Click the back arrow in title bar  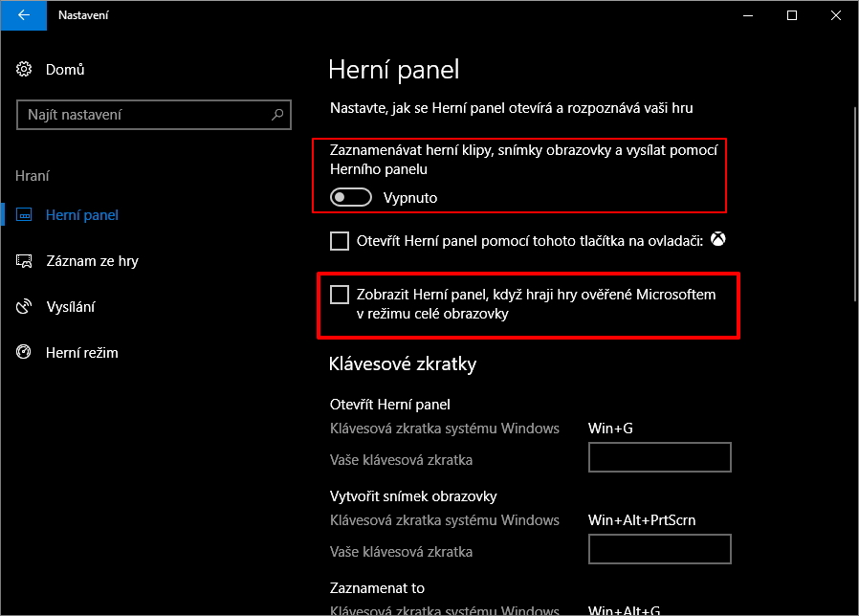click(23, 15)
